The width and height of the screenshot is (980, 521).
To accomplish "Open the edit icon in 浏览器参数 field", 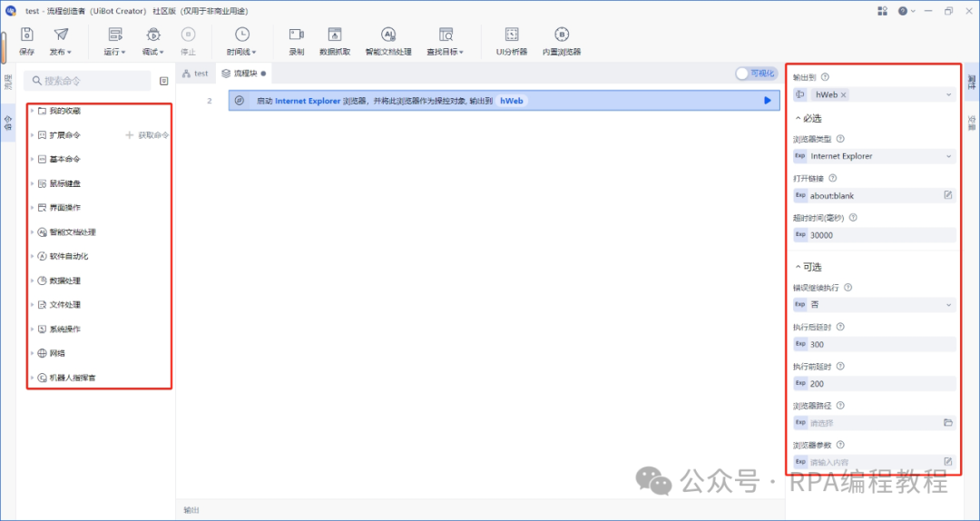I will [x=948, y=462].
